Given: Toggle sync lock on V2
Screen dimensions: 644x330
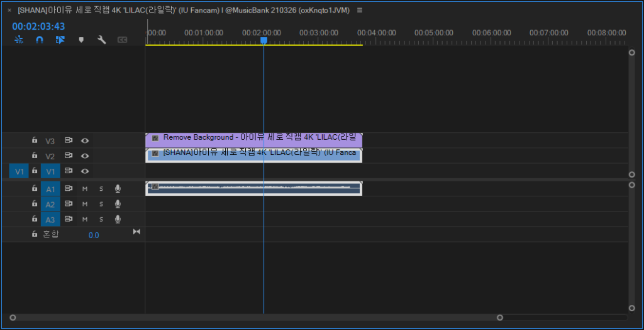Looking at the screenshot, I should point(69,156).
